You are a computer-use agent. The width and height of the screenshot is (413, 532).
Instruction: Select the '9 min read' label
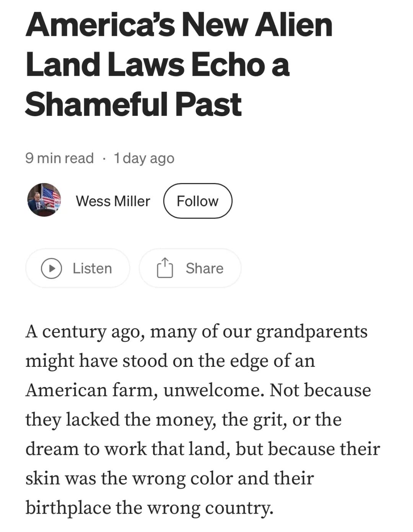click(60, 158)
